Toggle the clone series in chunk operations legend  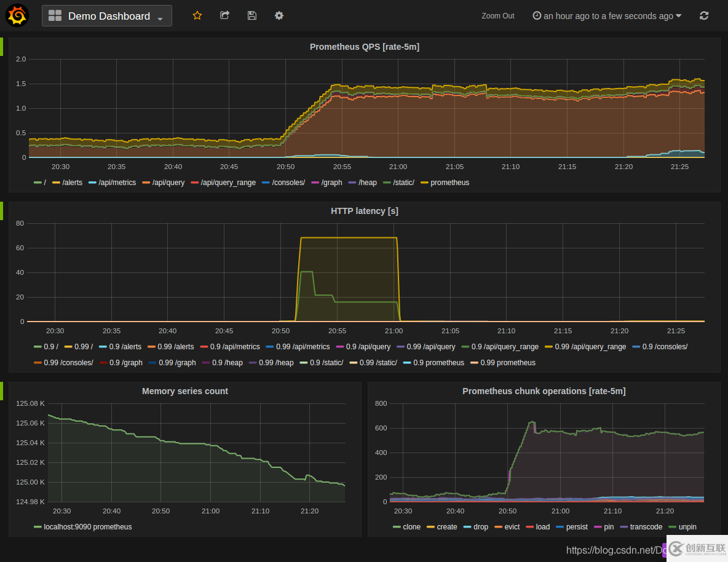coord(411,527)
